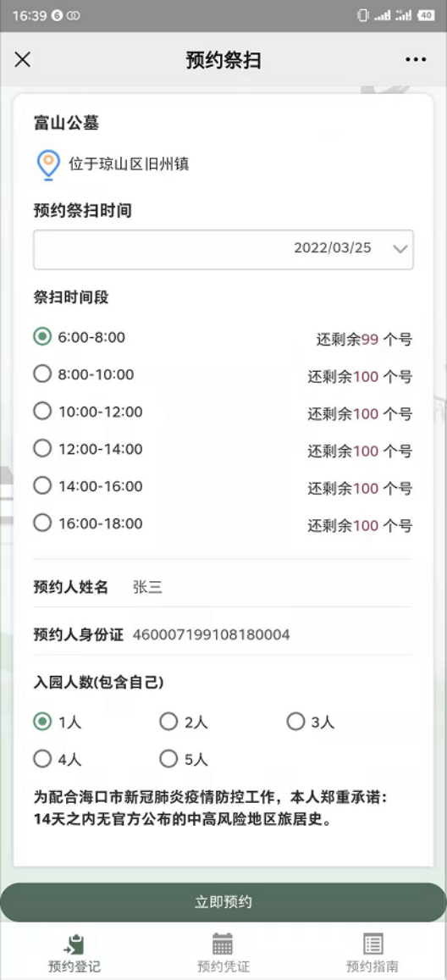Tap the X close icon at top left
The height and width of the screenshot is (980, 447).
coord(23,59)
